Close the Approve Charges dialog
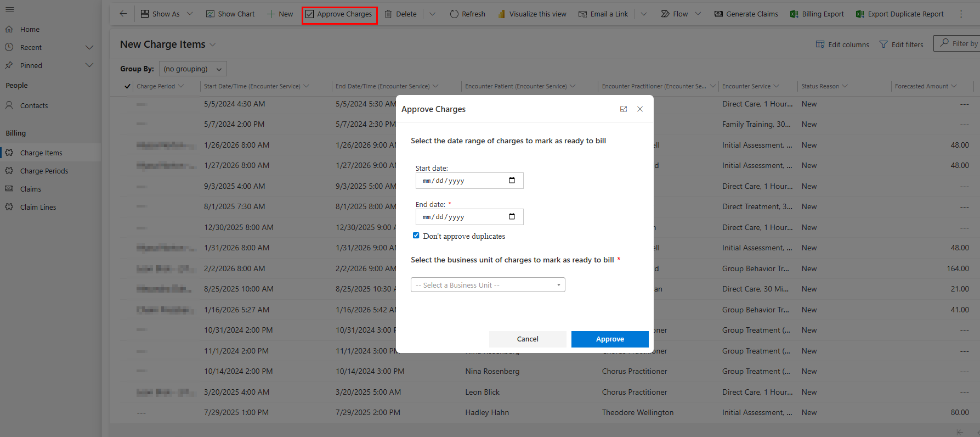The height and width of the screenshot is (437, 980). point(640,109)
